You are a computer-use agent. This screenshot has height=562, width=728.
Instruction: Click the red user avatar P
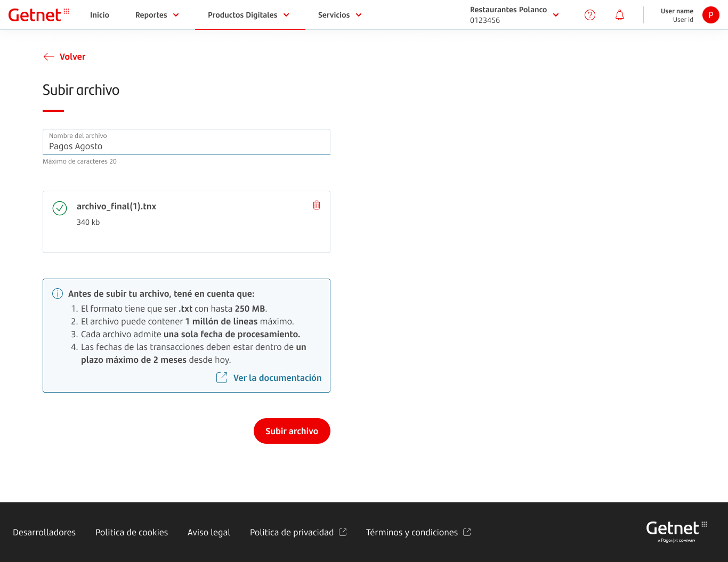pyautogui.click(x=711, y=15)
